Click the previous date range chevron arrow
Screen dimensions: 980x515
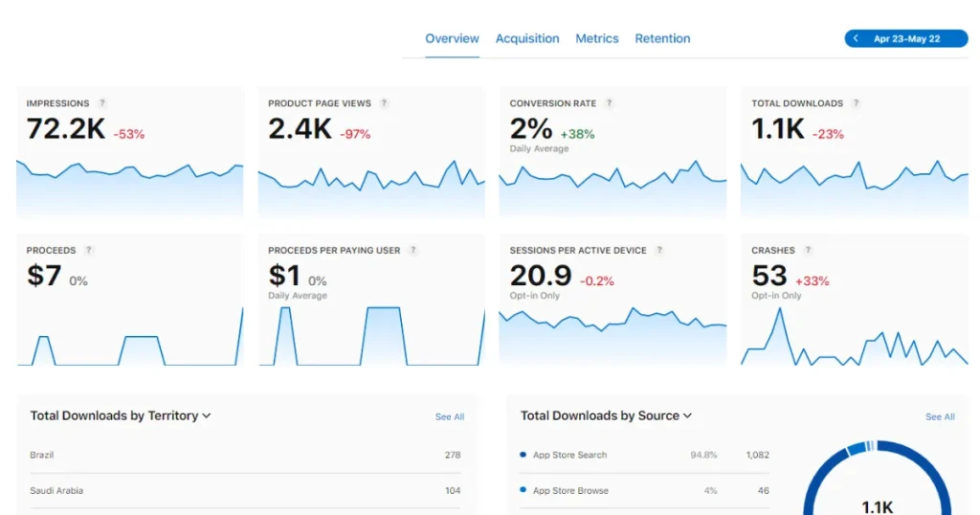click(856, 38)
